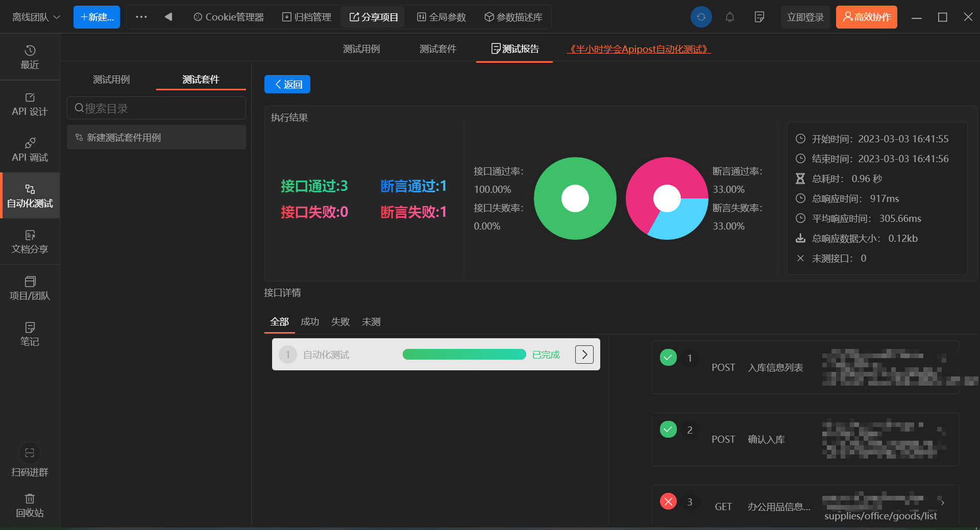Open the 回收站 recycle bin

pyautogui.click(x=30, y=505)
